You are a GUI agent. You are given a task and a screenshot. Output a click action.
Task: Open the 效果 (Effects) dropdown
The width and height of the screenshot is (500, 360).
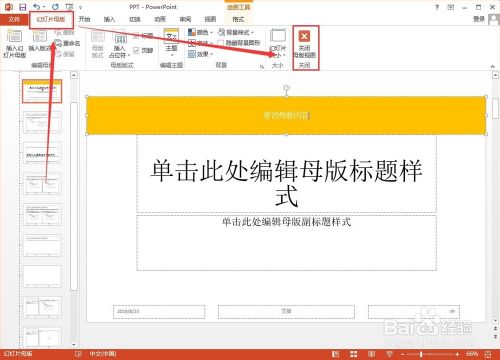click(200, 54)
